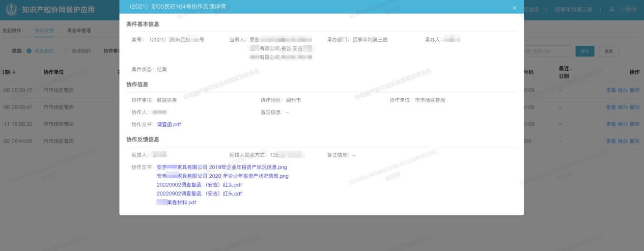Select the 我发起的 radio button
This screenshot has height=251, width=644.
point(29,51)
